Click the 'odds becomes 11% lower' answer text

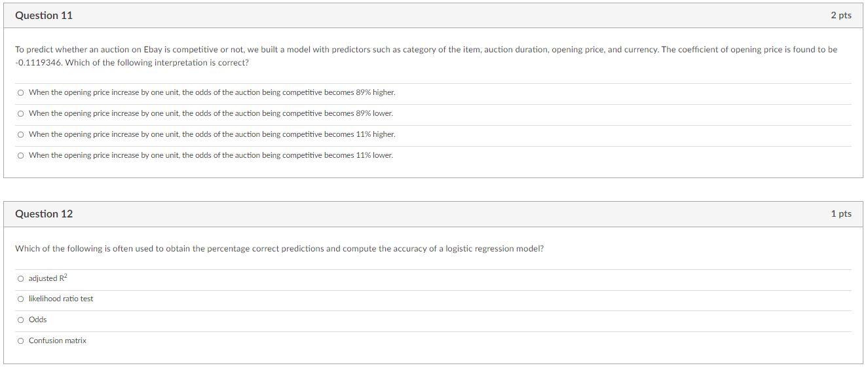[x=211, y=155]
